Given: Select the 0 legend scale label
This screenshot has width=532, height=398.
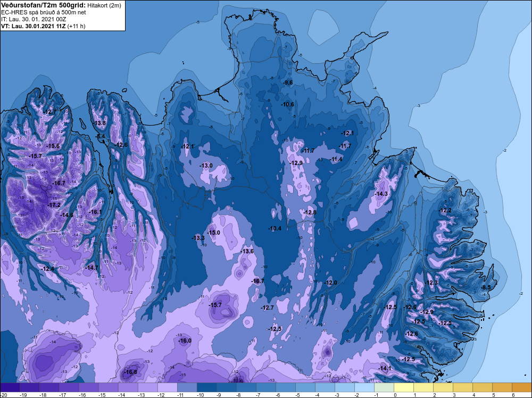Looking at the screenshot, I should [x=395, y=395].
